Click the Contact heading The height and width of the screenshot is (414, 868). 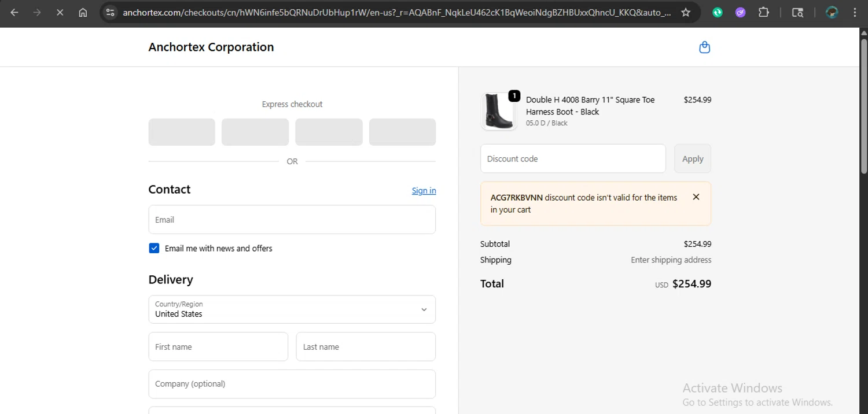pyautogui.click(x=170, y=190)
